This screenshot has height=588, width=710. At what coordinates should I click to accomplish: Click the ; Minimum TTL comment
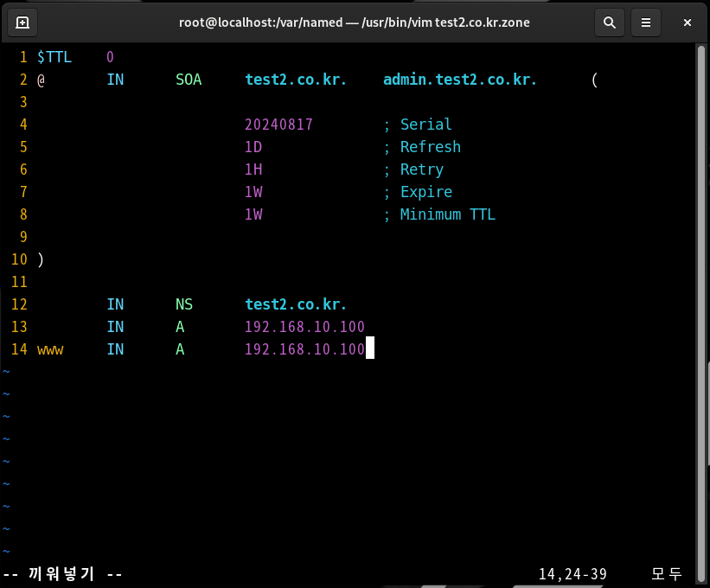(x=439, y=214)
